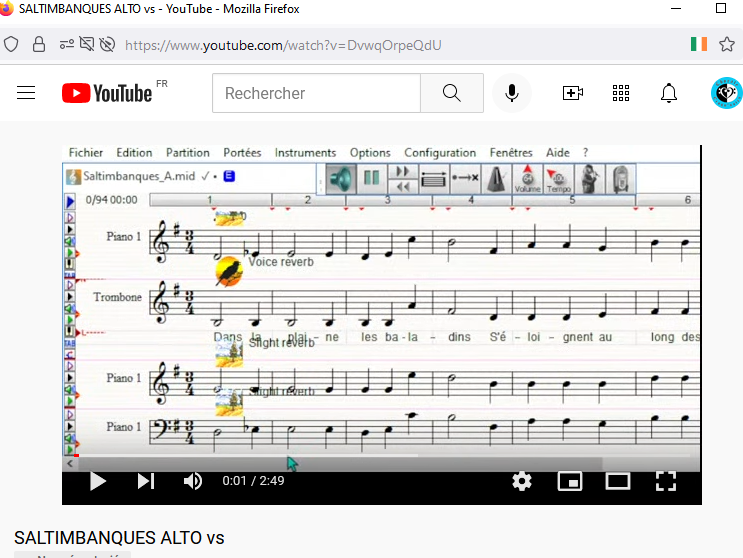Image resolution: width=743 pixels, height=558 pixels.
Task: Click the Volume toolbar icon
Action: click(x=527, y=179)
